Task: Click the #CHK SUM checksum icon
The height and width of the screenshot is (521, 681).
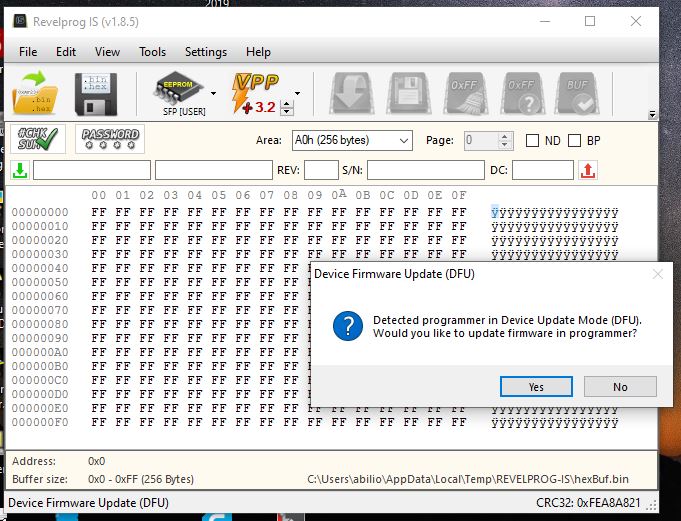Action: (37, 139)
